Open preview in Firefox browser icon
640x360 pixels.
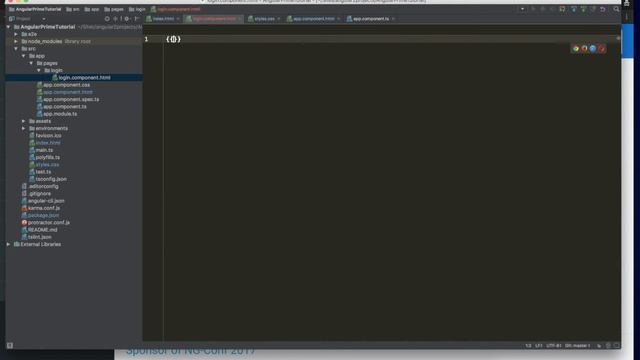click(584, 49)
